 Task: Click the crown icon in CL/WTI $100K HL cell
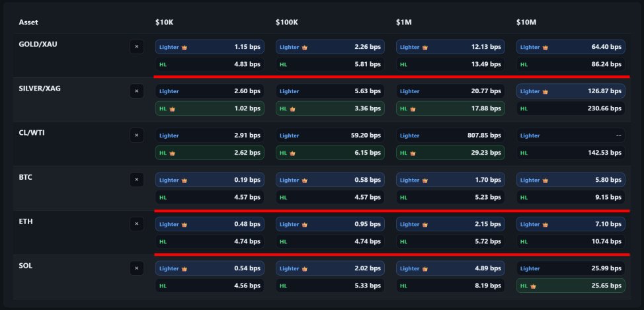point(292,153)
